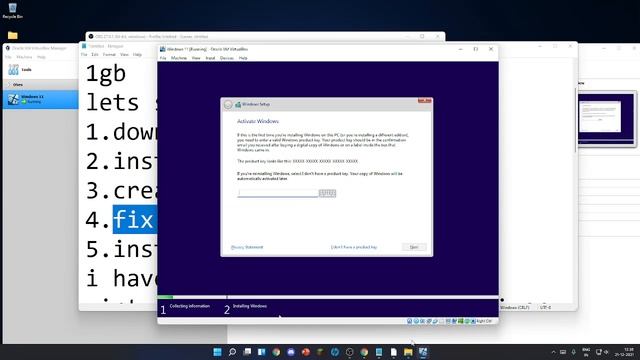
Task: Open the Recycle Bin desktop icon
Action: (x=12, y=11)
